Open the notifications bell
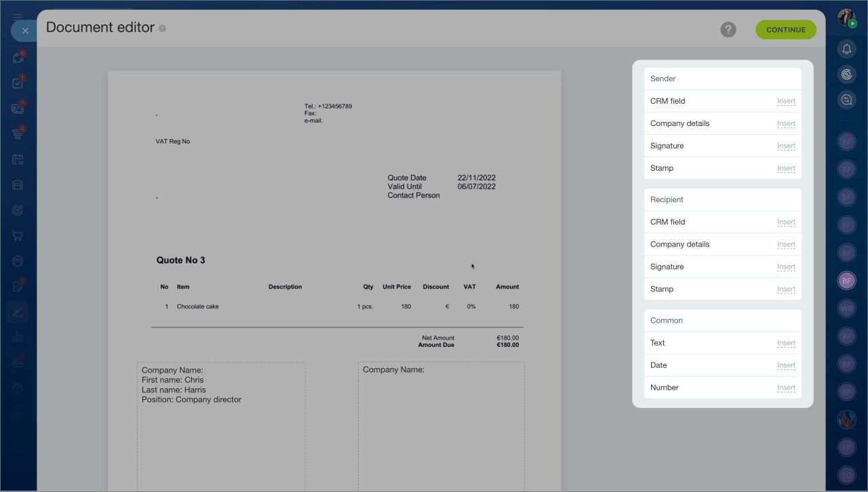 pos(846,49)
